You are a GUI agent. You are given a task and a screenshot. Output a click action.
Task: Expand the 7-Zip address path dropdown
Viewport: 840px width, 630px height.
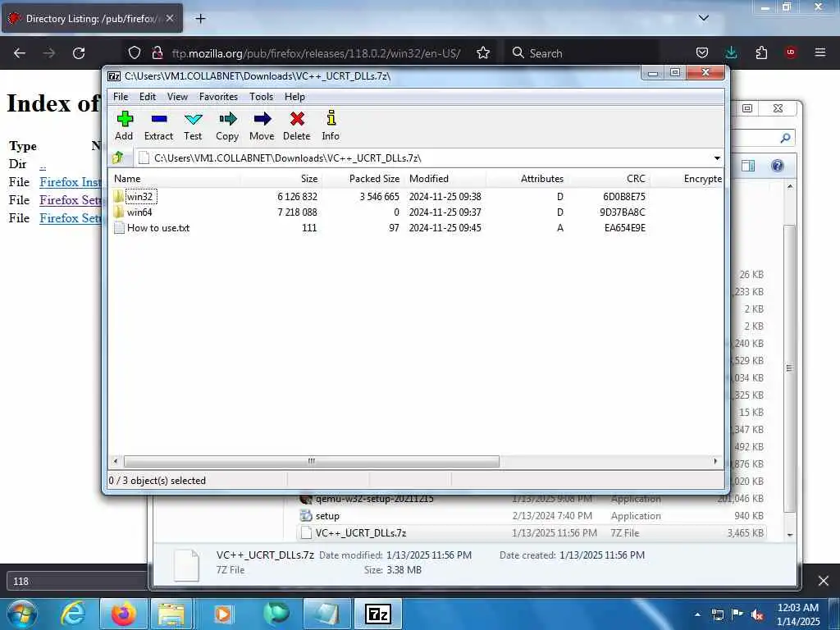[x=717, y=158]
